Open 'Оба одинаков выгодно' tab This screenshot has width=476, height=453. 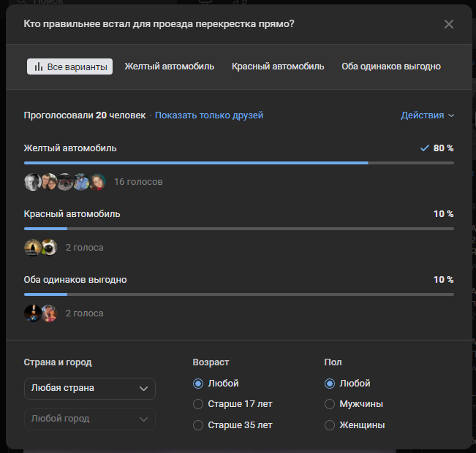point(391,66)
